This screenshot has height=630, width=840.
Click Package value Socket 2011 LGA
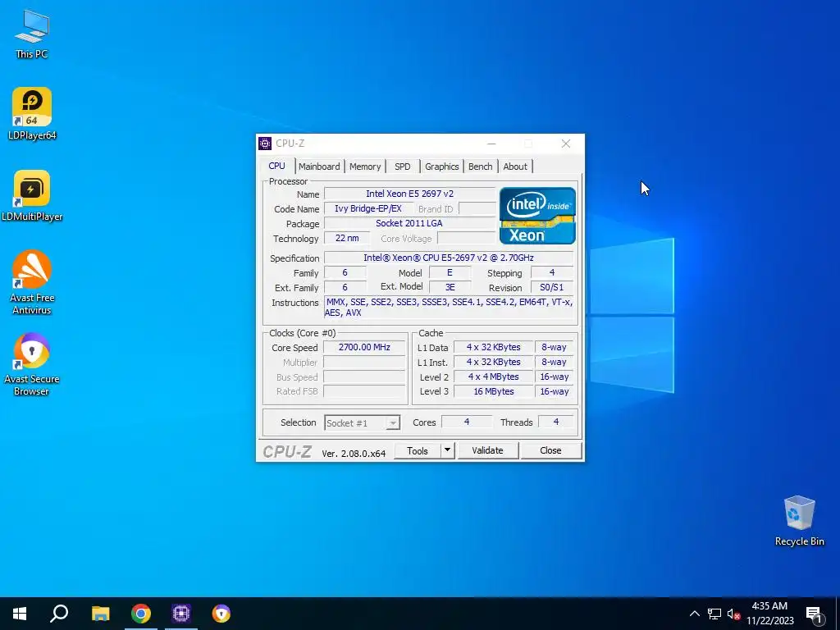(x=410, y=223)
